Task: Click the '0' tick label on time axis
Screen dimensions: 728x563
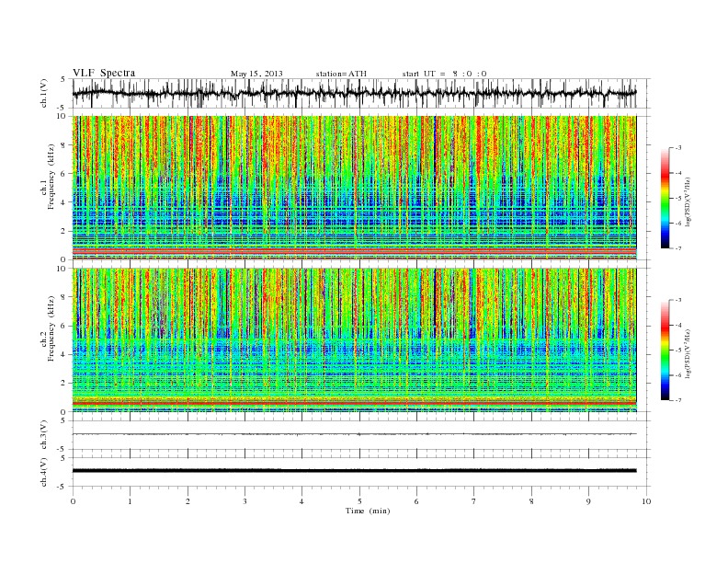Action: pos(73,501)
